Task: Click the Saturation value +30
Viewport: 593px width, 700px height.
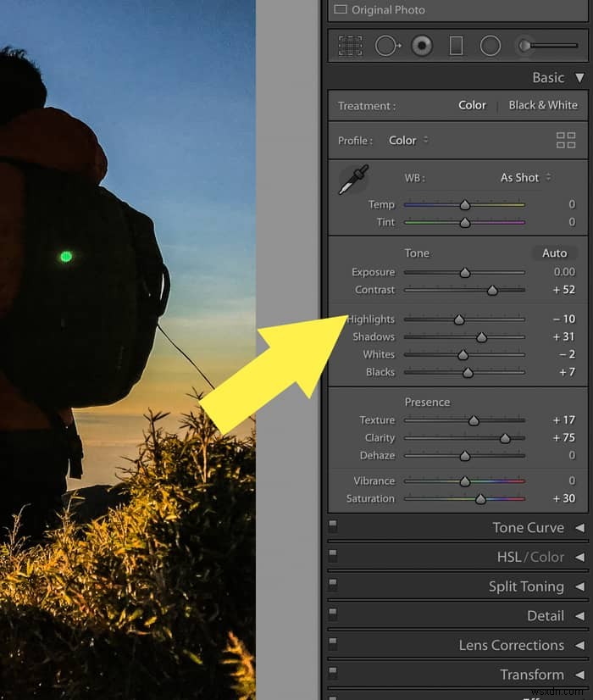Action: (x=564, y=498)
